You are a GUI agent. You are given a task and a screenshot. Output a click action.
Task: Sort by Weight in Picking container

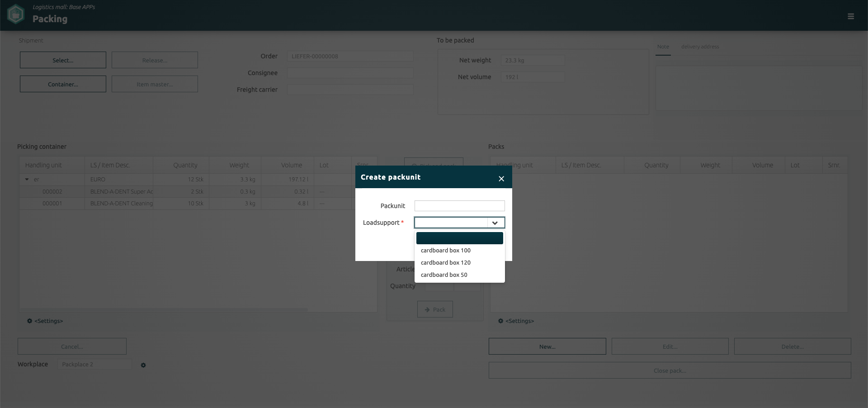click(235, 165)
